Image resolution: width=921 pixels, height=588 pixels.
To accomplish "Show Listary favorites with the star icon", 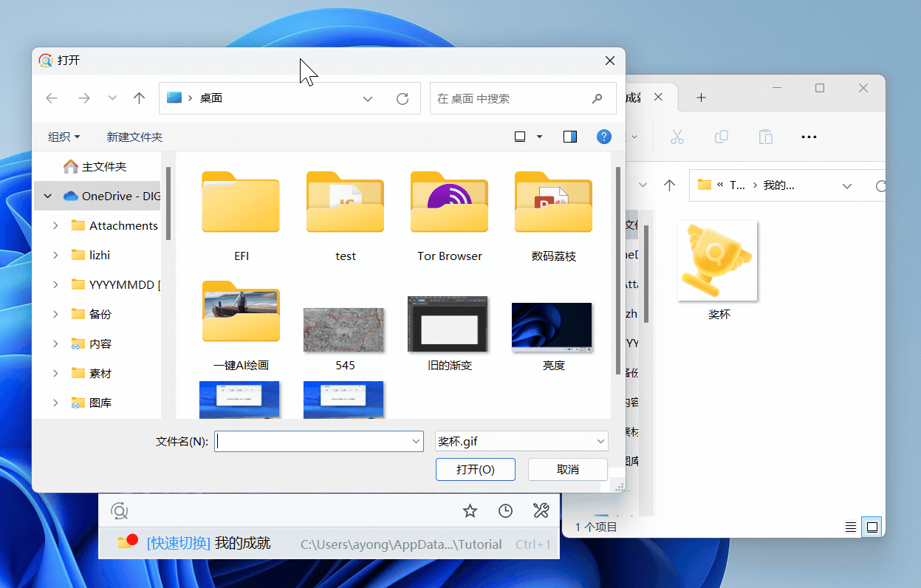I will (470, 510).
